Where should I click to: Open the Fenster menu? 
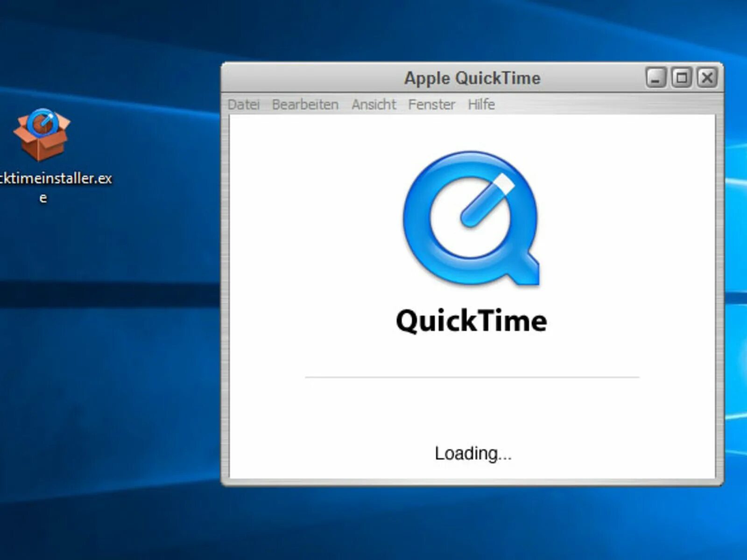[431, 105]
